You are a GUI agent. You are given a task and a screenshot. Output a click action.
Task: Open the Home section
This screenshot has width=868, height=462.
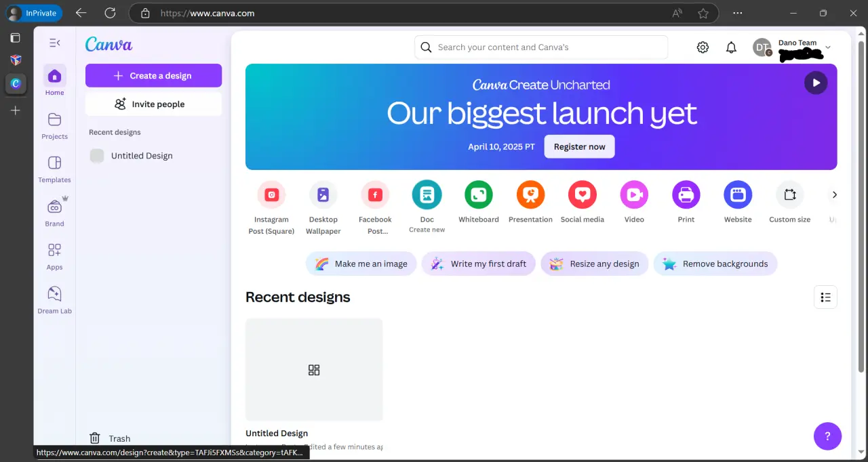click(55, 81)
